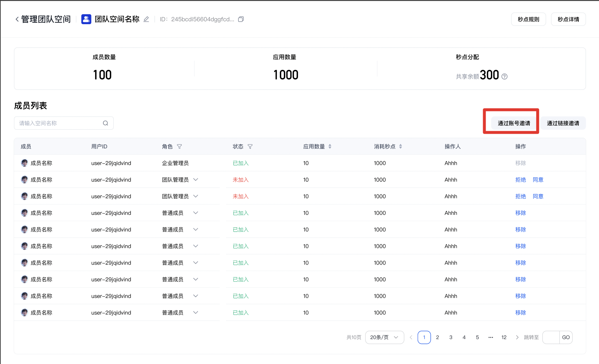Viewport: 599px width, 364px height.
Task: Copy the team space ID
Action: [x=241, y=19]
